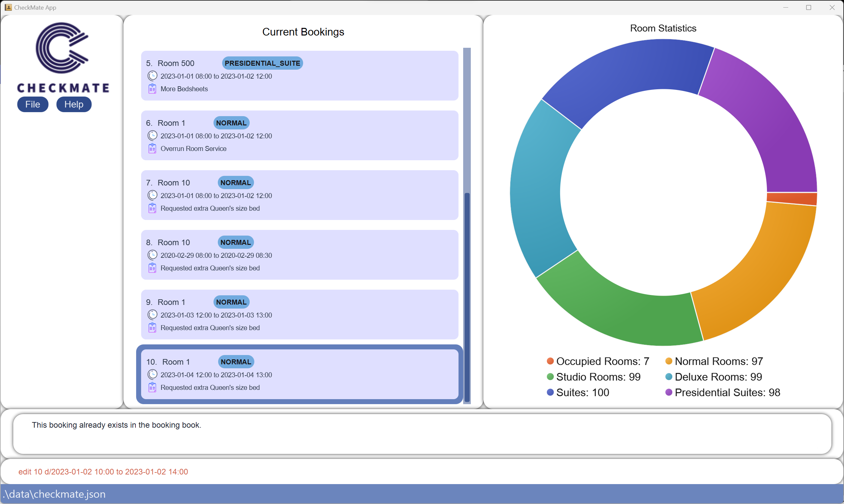Click the clipboard icon beside More Bedsheets
844x504 pixels.
pyautogui.click(x=152, y=89)
